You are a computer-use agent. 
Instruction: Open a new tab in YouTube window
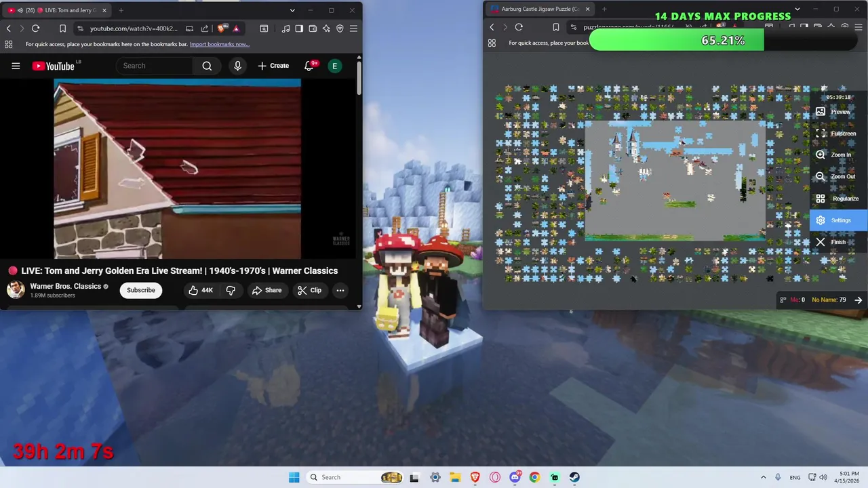click(x=121, y=10)
